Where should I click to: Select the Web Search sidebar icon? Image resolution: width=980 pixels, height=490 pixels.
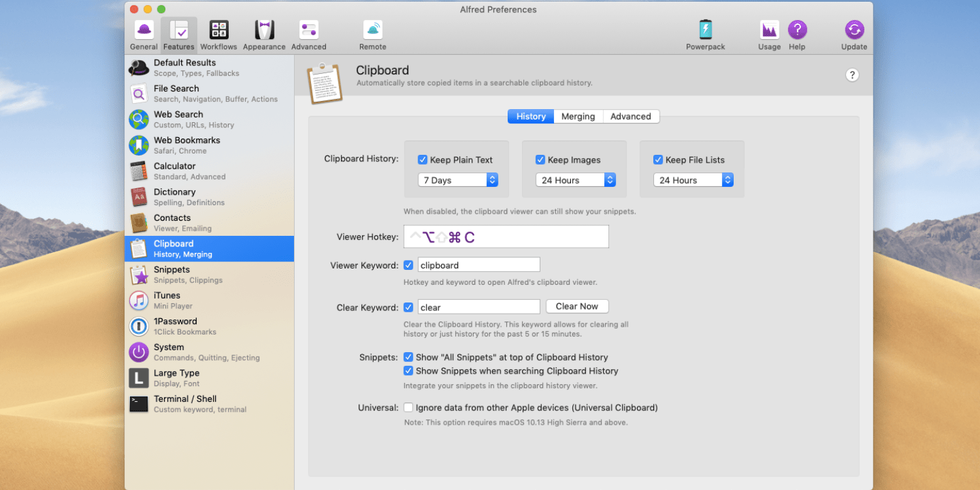[x=139, y=119]
